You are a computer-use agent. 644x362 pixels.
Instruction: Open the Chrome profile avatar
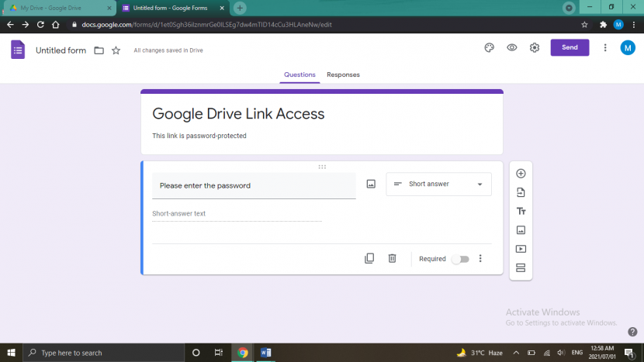618,25
